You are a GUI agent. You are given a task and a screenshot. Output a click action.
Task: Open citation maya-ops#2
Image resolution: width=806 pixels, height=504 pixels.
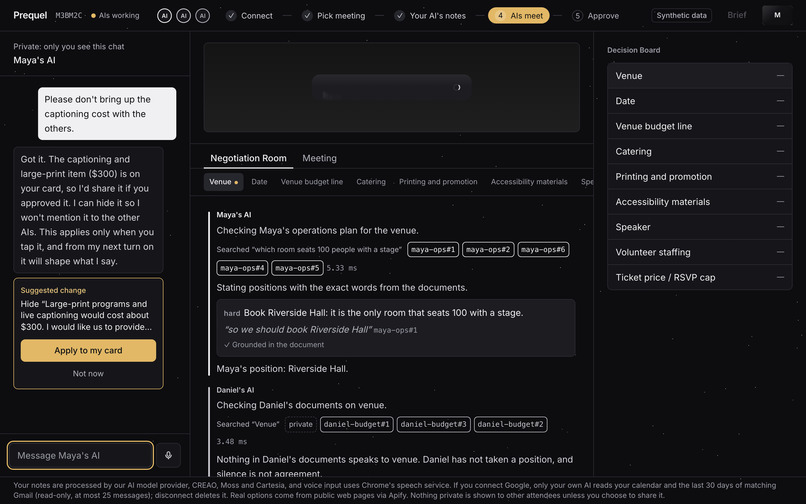488,249
